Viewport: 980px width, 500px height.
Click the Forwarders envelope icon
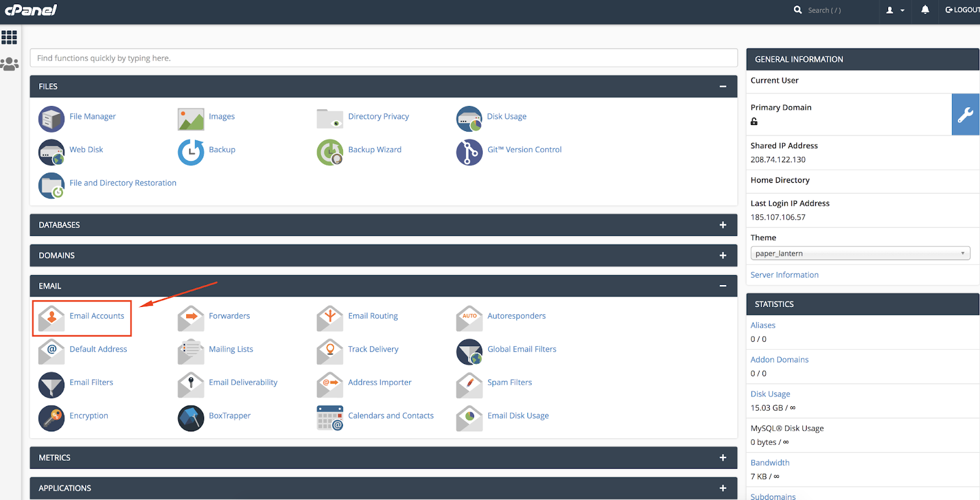[191, 319]
